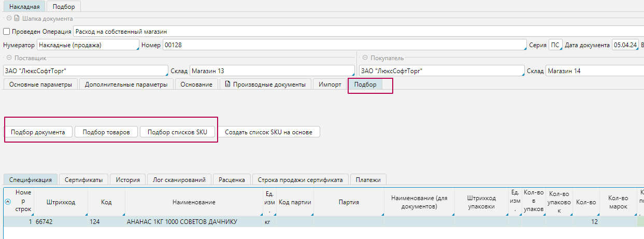Click Создать список SKU на основе

(268, 132)
